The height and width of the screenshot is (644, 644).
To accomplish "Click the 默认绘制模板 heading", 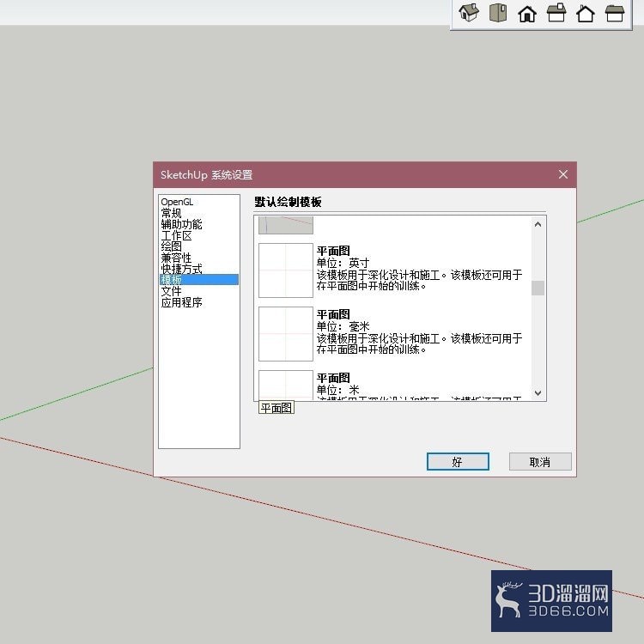I will [288, 202].
